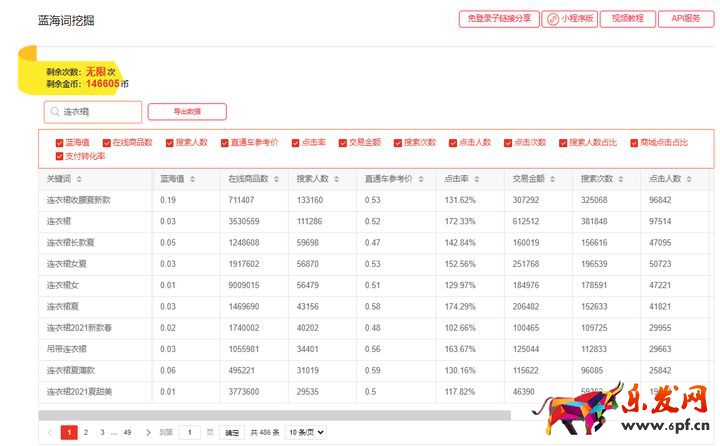Sort by 搜索人数 column sort arrows

pos(337,178)
